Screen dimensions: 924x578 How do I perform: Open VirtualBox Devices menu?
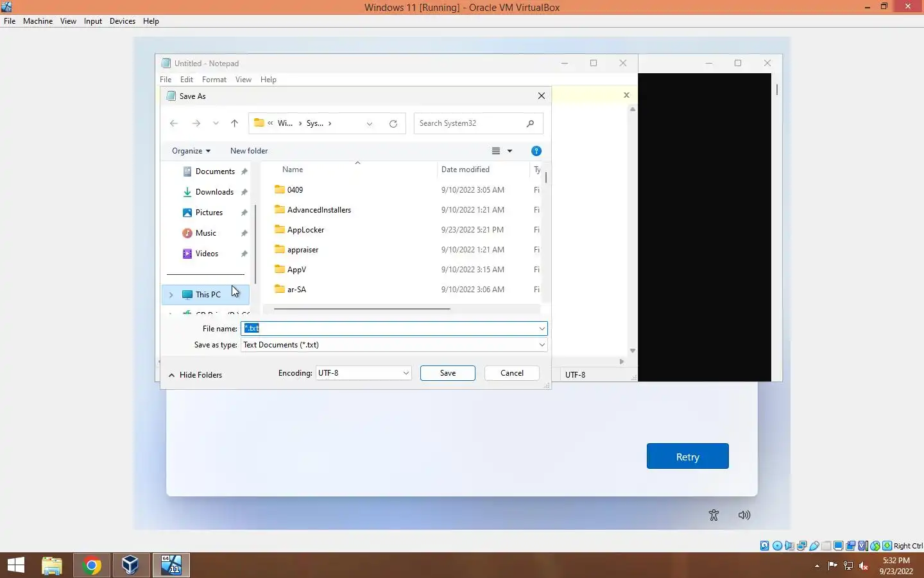[x=123, y=21]
